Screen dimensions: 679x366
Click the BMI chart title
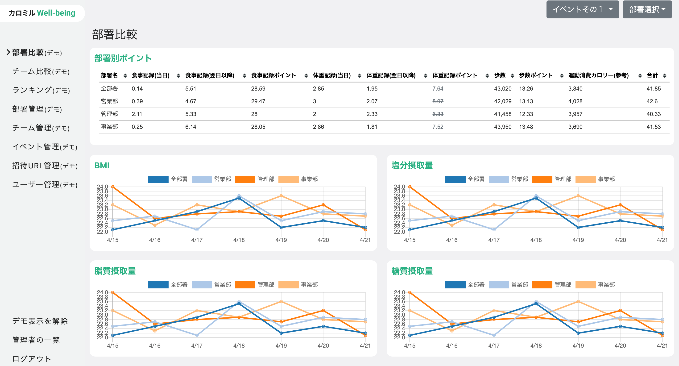click(102, 165)
